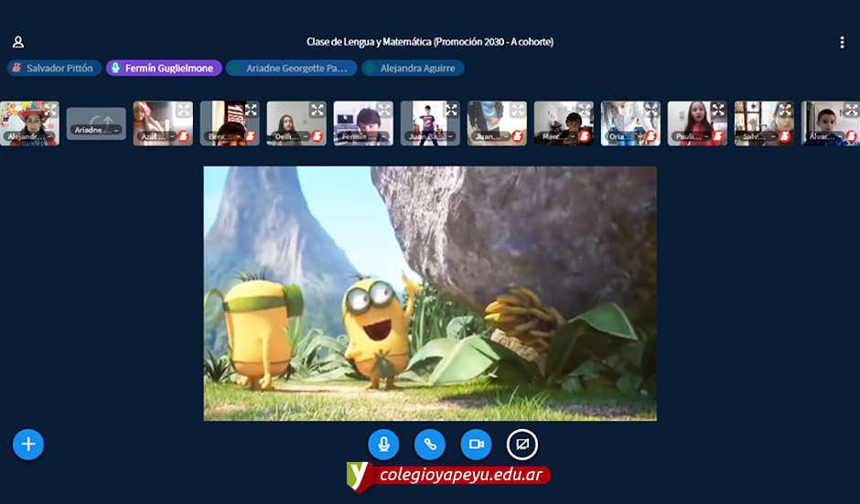Click Fermín Guglielmone speaking chip

[164, 69]
